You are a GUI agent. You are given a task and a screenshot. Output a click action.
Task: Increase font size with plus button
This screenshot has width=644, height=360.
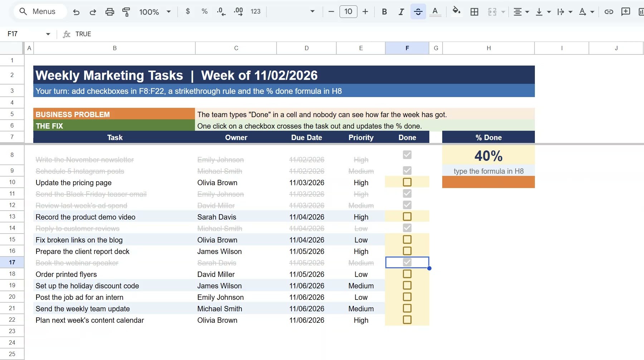tap(365, 11)
